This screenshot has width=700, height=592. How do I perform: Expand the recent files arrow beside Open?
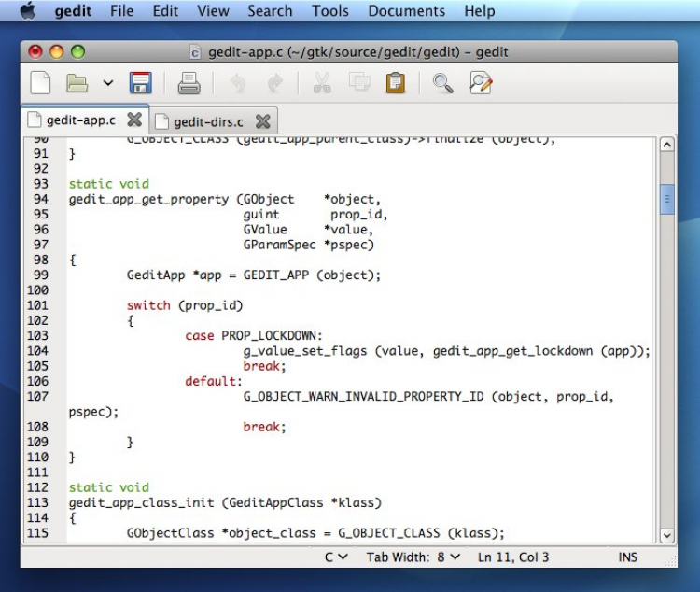108,83
